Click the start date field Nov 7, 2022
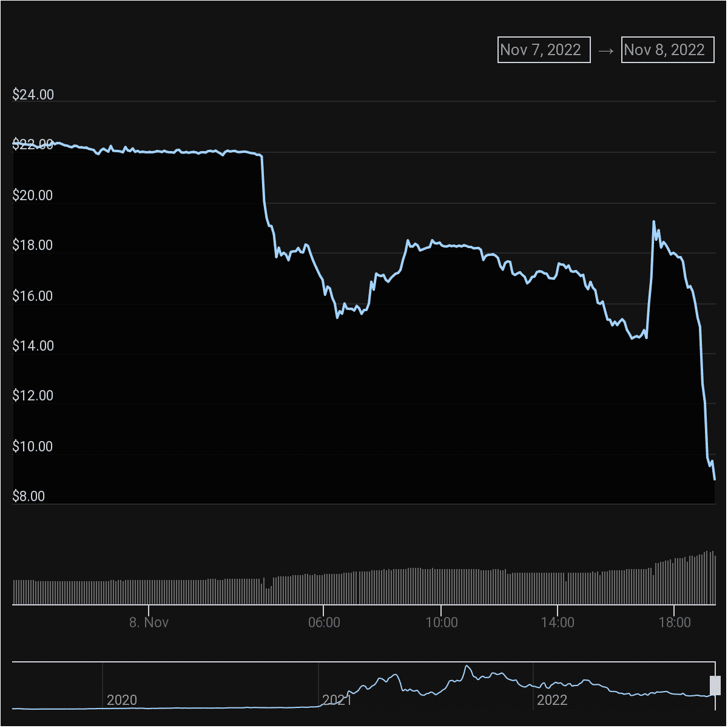This screenshot has width=728, height=728. point(544,50)
